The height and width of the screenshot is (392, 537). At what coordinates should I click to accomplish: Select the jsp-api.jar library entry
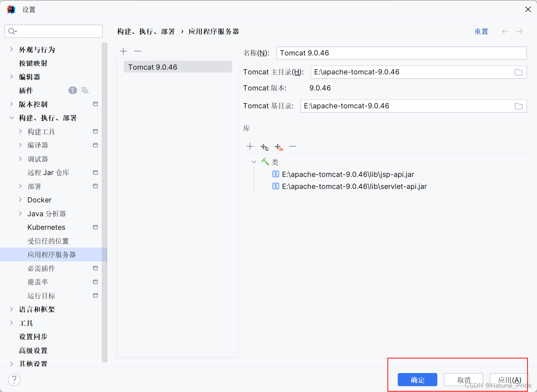click(348, 174)
